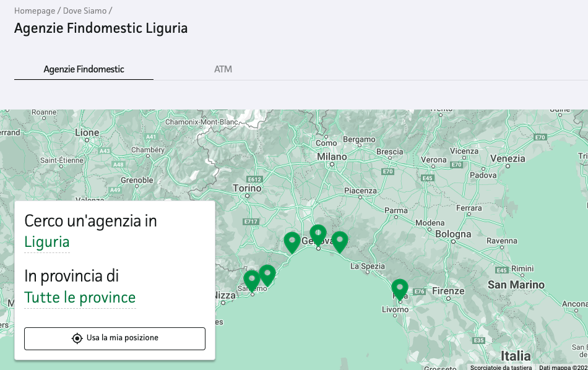
Task: Click the location crosshair icon in the position button
Action: (76, 338)
